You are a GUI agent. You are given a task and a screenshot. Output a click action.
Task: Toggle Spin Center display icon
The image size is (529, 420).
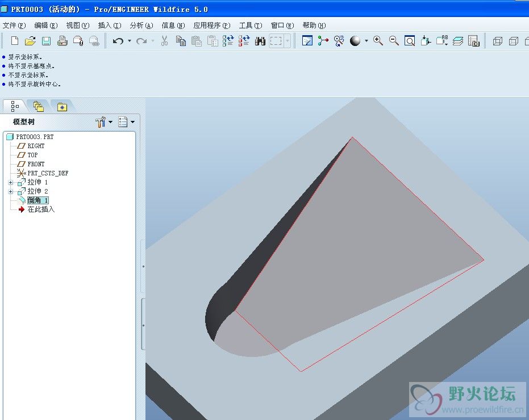(x=323, y=41)
